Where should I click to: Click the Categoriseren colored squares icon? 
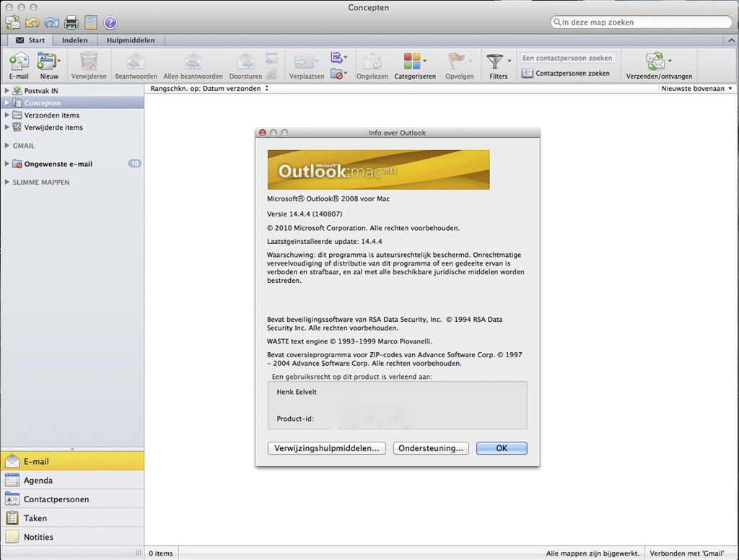click(412, 61)
